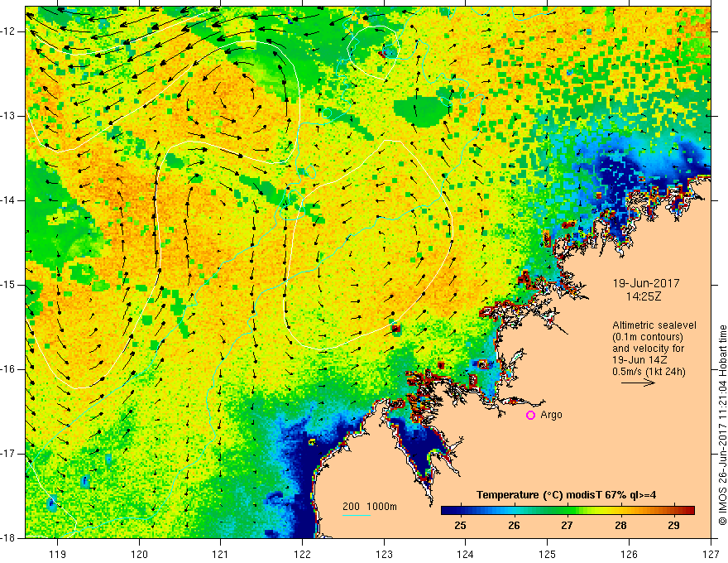Click the "Argo" label text
The height and width of the screenshot is (563, 728).
[551, 415]
